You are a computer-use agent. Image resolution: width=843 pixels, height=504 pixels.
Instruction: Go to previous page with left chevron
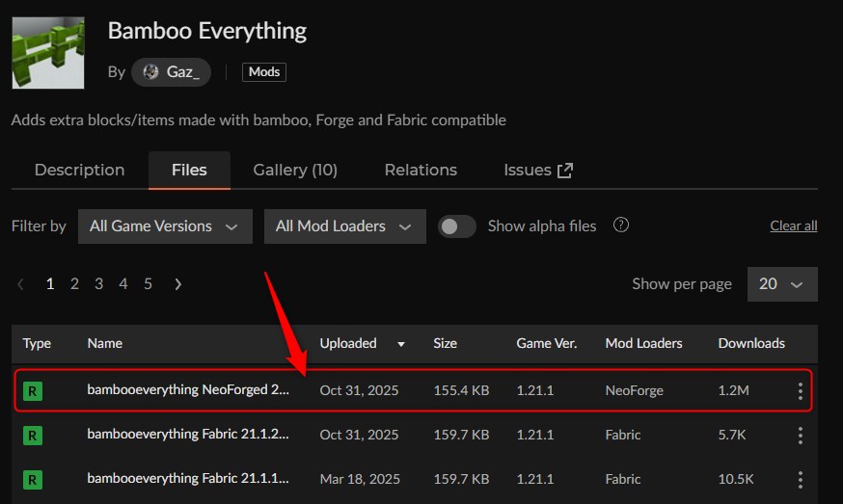[x=20, y=283]
